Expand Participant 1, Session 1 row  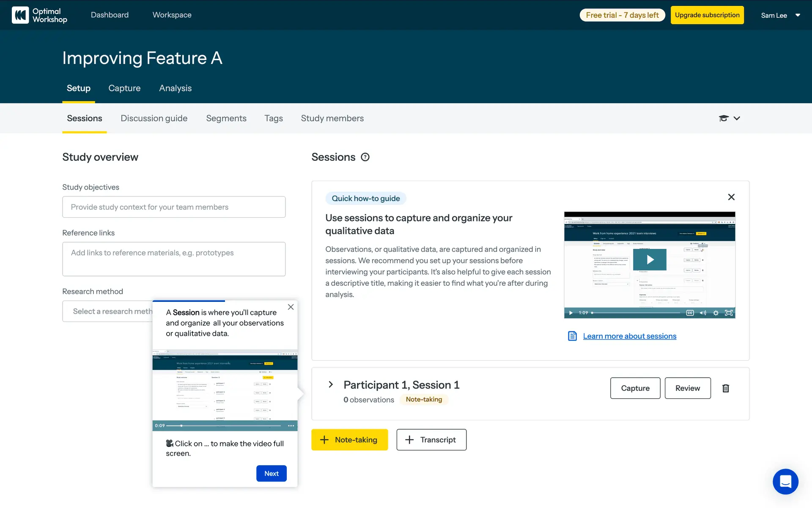[x=331, y=384]
